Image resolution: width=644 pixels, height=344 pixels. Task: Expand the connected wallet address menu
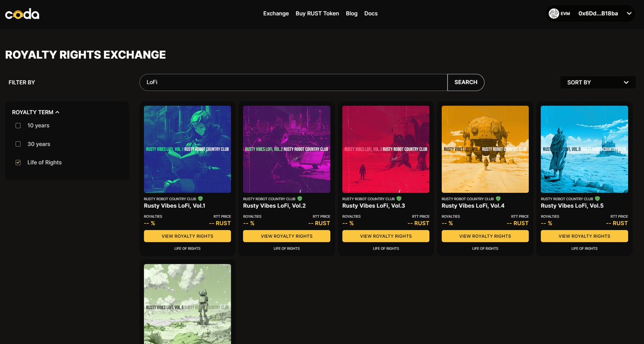point(628,13)
